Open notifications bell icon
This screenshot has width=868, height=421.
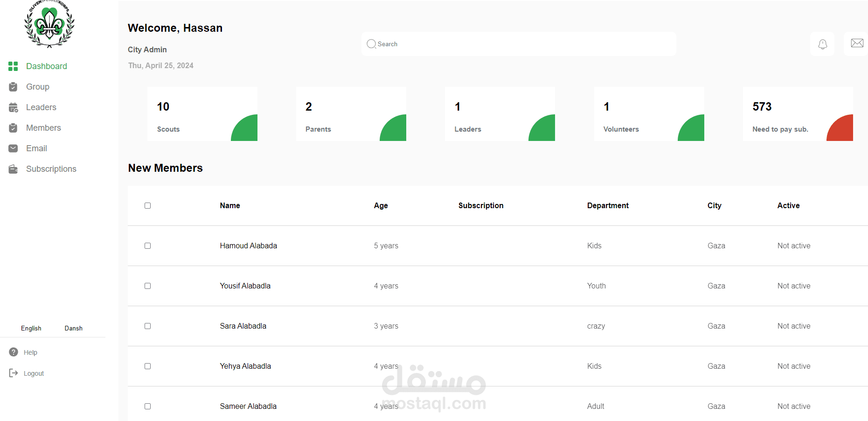(x=823, y=44)
